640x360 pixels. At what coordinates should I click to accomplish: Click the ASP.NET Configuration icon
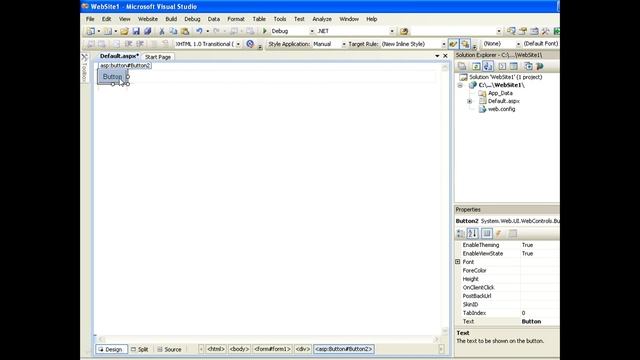(540, 66)
